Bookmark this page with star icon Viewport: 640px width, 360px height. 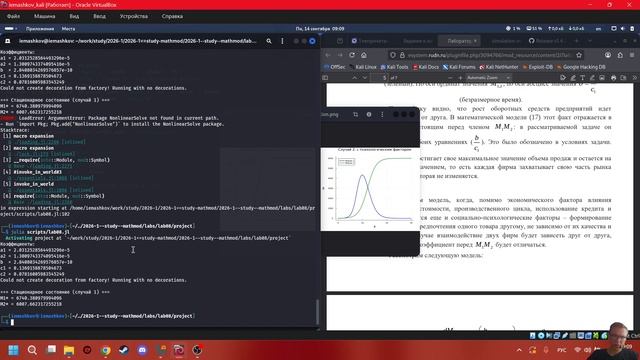pos(579,55)
